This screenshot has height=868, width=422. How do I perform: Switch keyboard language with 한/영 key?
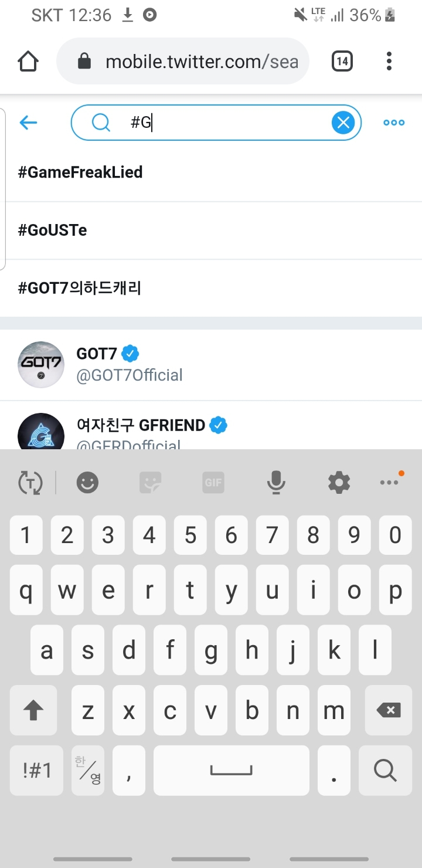pos(88,770)
